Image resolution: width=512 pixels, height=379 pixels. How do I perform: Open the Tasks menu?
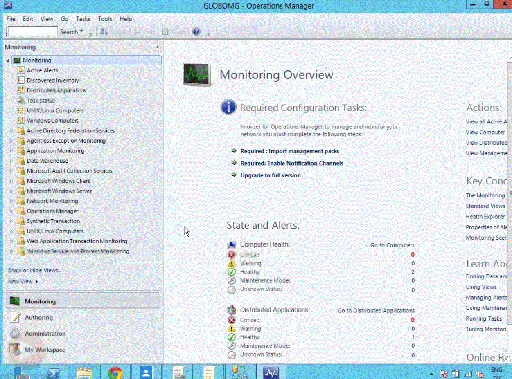pyautogui.click(x=83, y=19)
